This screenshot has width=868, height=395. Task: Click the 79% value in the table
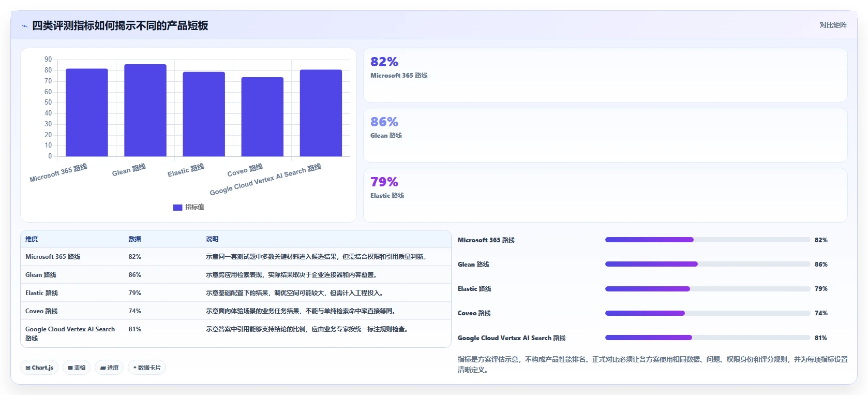(x=135, y=293)
